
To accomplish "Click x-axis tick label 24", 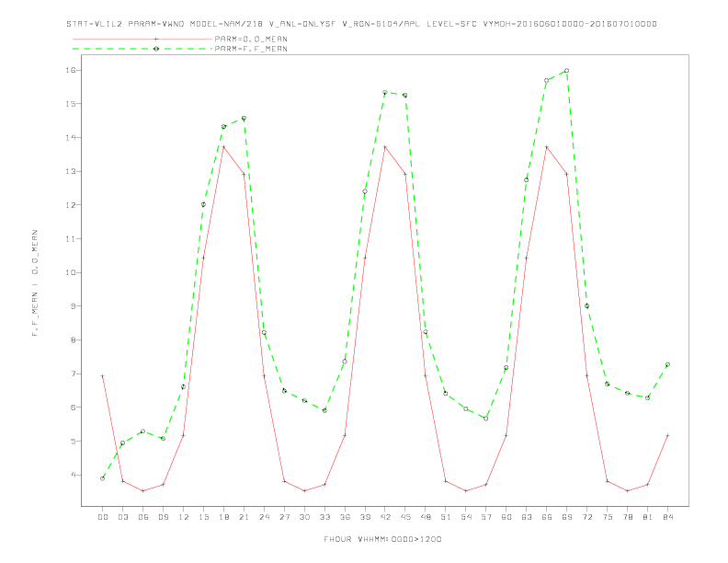I will click(x=264, y=517).
